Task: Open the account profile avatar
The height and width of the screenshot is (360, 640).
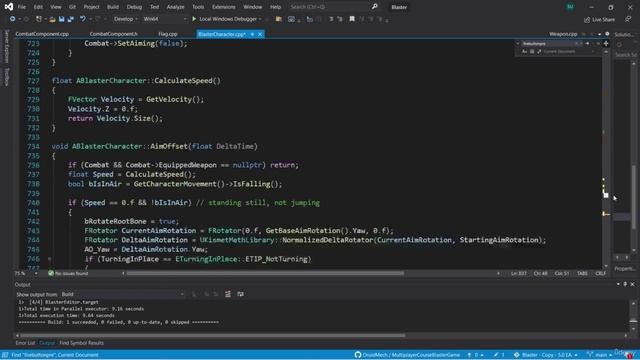Action: [x=570, y=7]
